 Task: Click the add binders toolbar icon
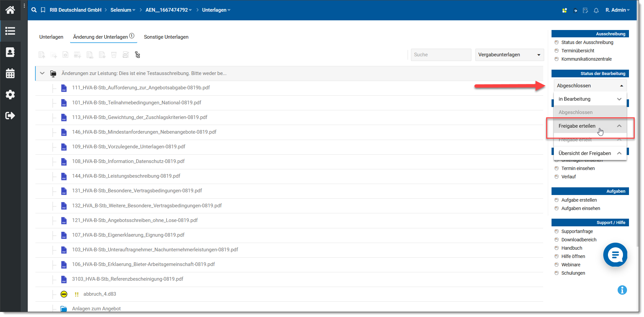77,55
